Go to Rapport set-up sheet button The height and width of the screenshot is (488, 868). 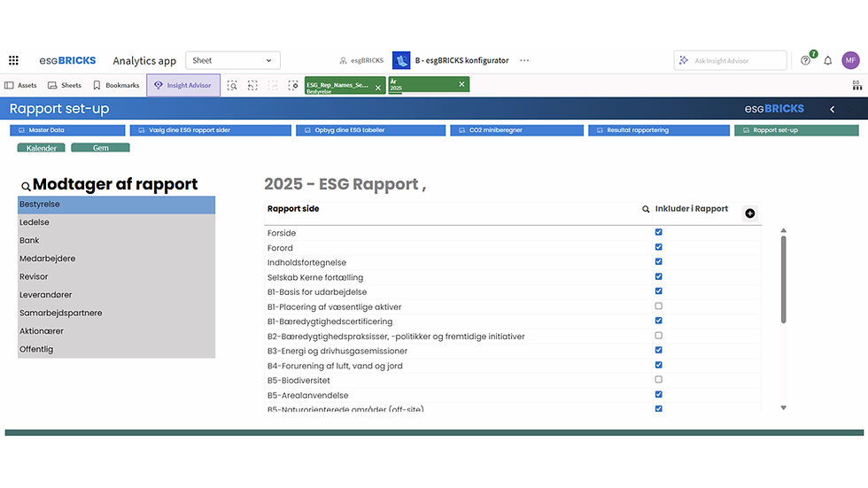(x=796, y=130)
